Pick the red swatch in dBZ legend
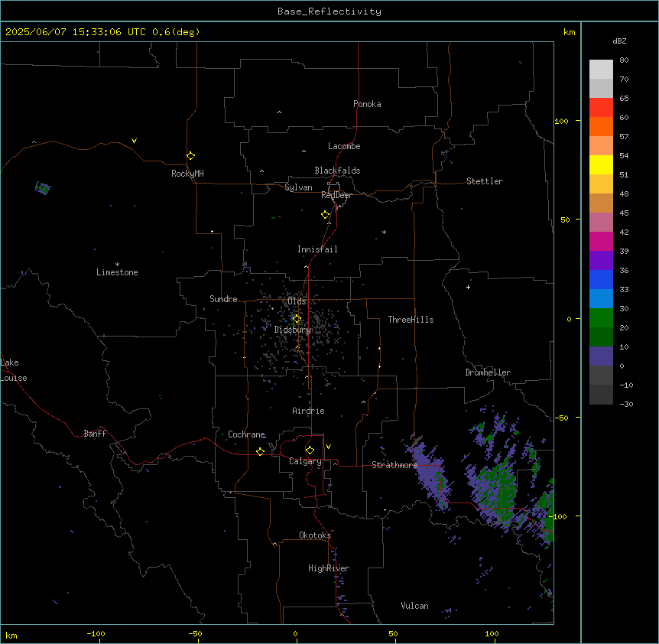Viewport: 659px width, 644px height. click(x=601, y=108)
